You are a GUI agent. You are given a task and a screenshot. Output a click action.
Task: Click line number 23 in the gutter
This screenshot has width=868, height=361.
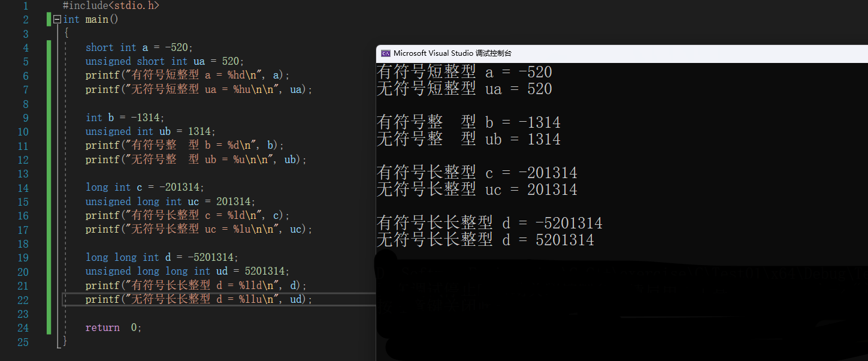point(23,314)
